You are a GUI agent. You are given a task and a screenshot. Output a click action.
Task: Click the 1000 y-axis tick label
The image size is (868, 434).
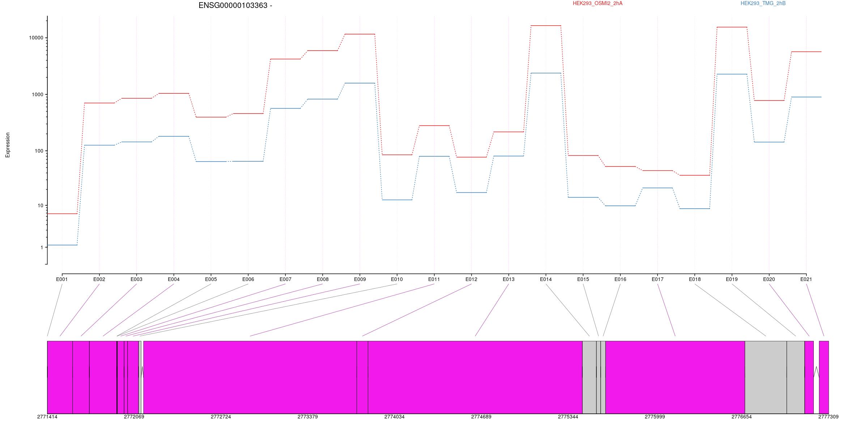[37, 94]
